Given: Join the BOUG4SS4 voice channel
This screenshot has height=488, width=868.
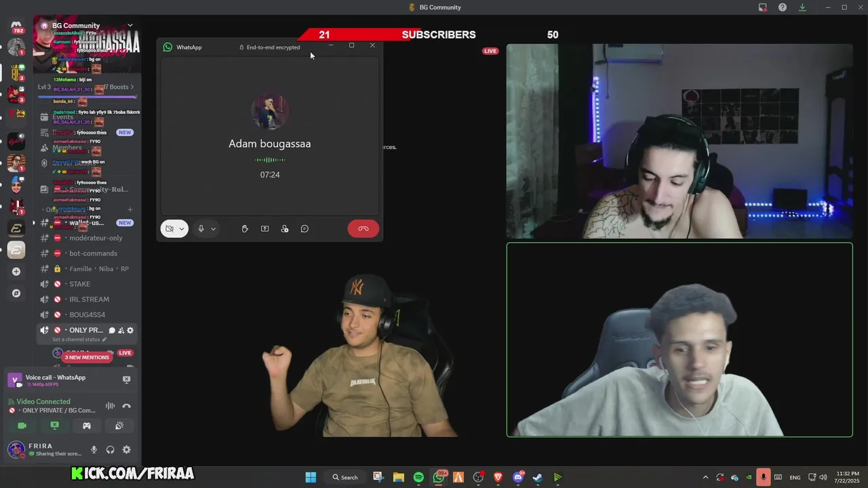Looking at the screenshot, I should [x=87, y=314].
